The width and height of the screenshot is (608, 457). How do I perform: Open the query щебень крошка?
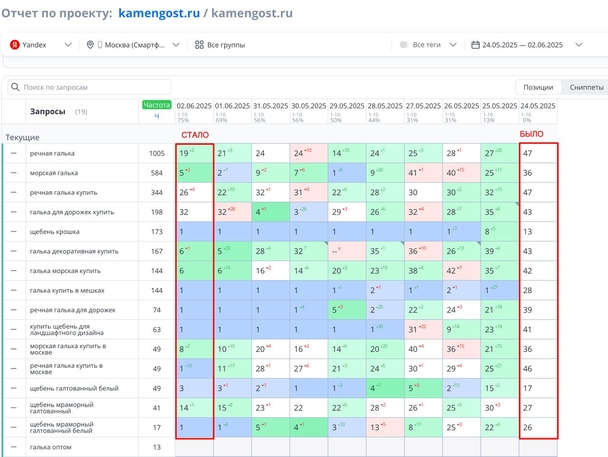55,232
